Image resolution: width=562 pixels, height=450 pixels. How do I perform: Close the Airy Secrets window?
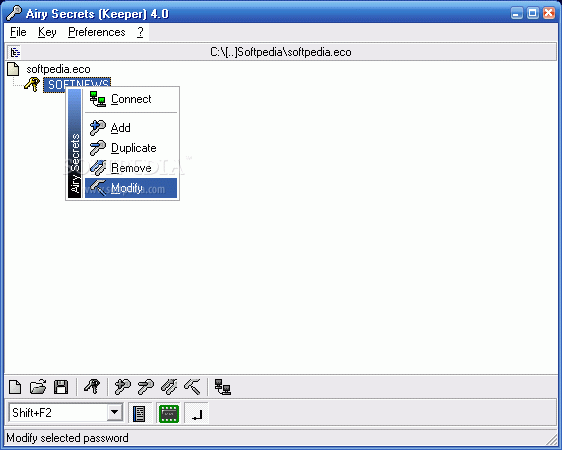(x=549, y=14)
